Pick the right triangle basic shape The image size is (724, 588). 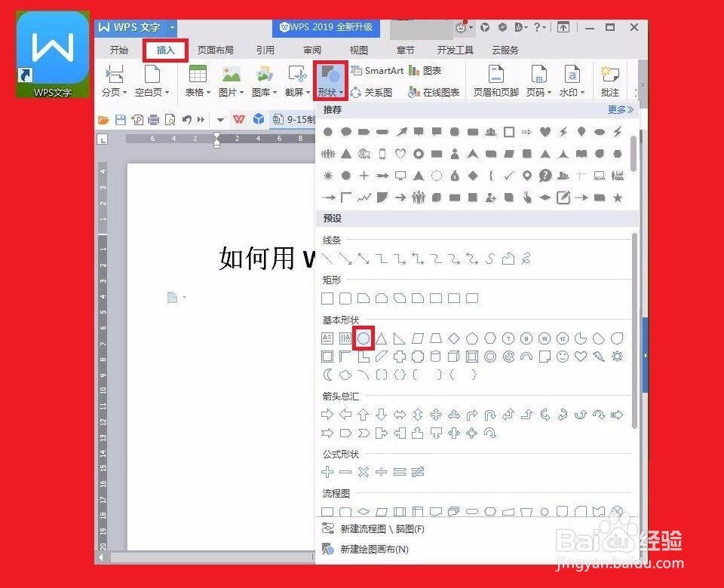tap(400, 338)
